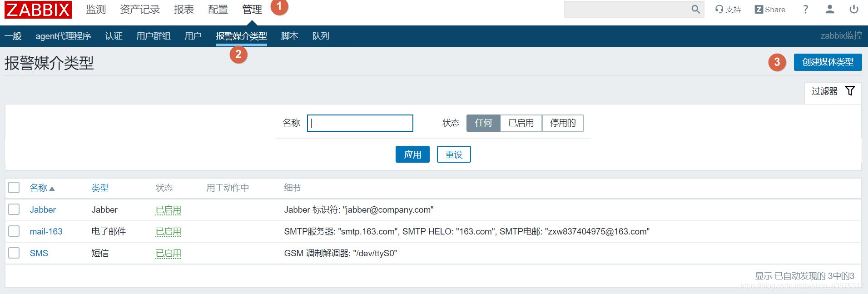Click the 应用 button
The width and height of the screenshot is (868, 294).
[412, 154]
